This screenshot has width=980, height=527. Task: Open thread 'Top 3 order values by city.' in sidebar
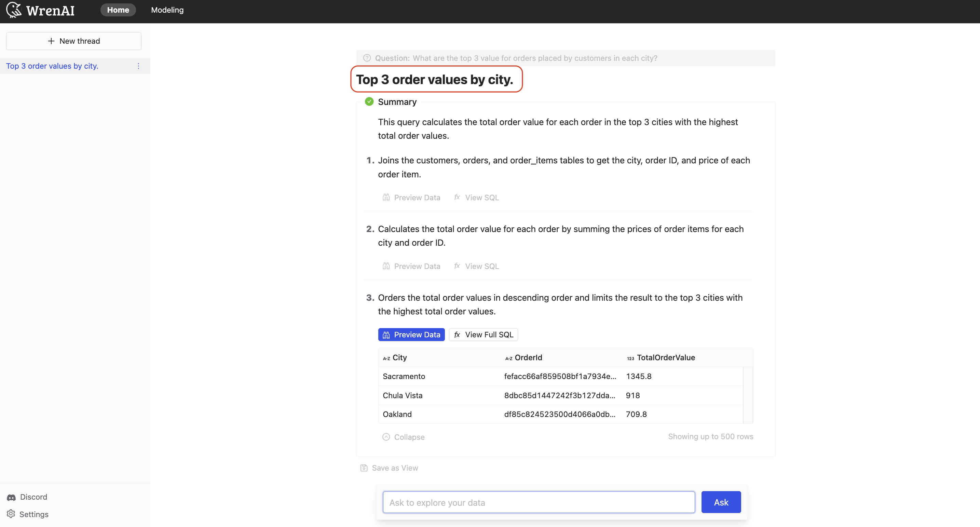click(52, 66)
